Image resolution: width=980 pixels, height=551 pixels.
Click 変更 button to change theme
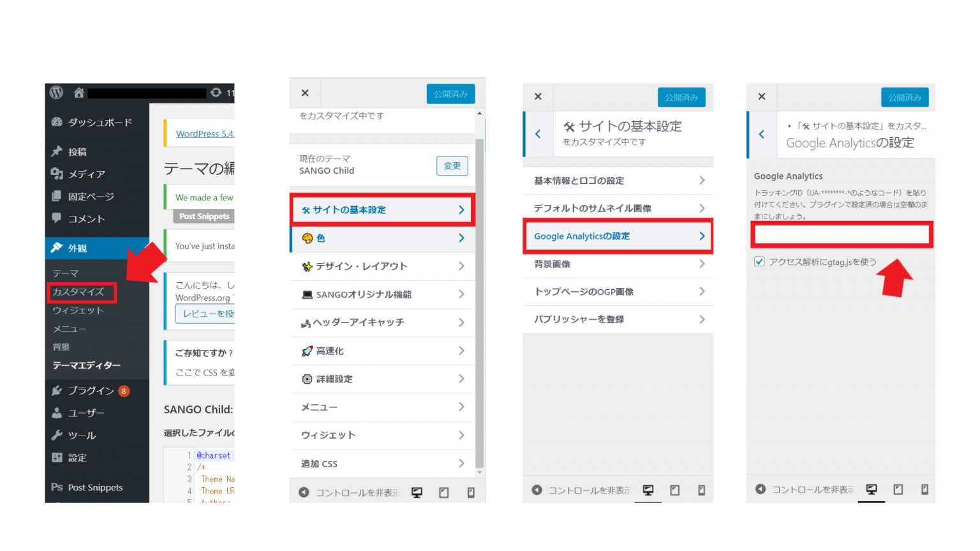click(452, 166)
